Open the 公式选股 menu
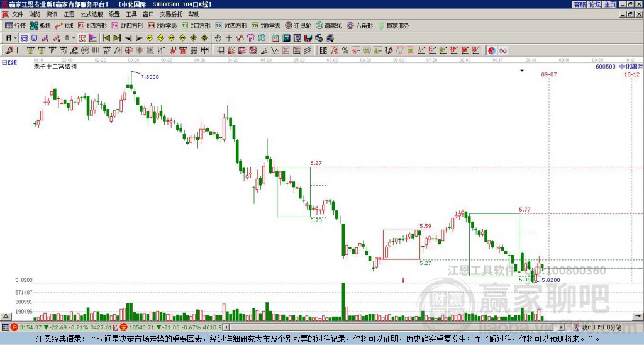Image resolution: width=644 pixels, height=345 pixels. point(92,14)
